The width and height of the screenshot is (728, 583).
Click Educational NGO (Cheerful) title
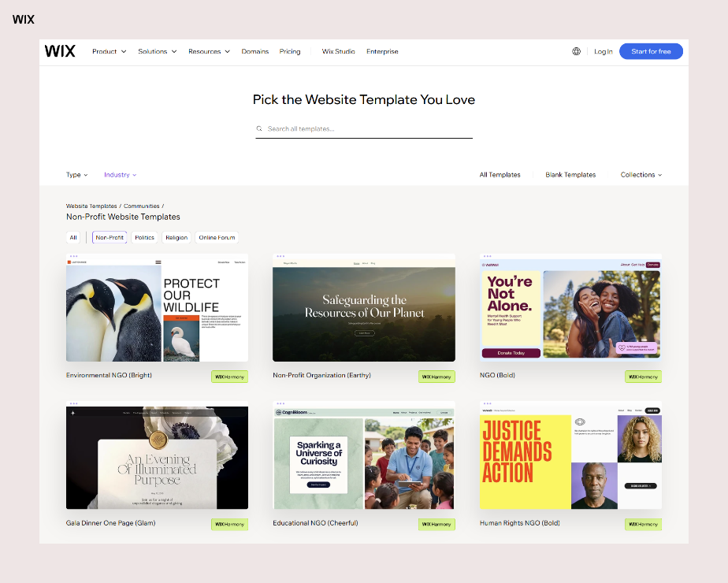click(x=315, y=522)
